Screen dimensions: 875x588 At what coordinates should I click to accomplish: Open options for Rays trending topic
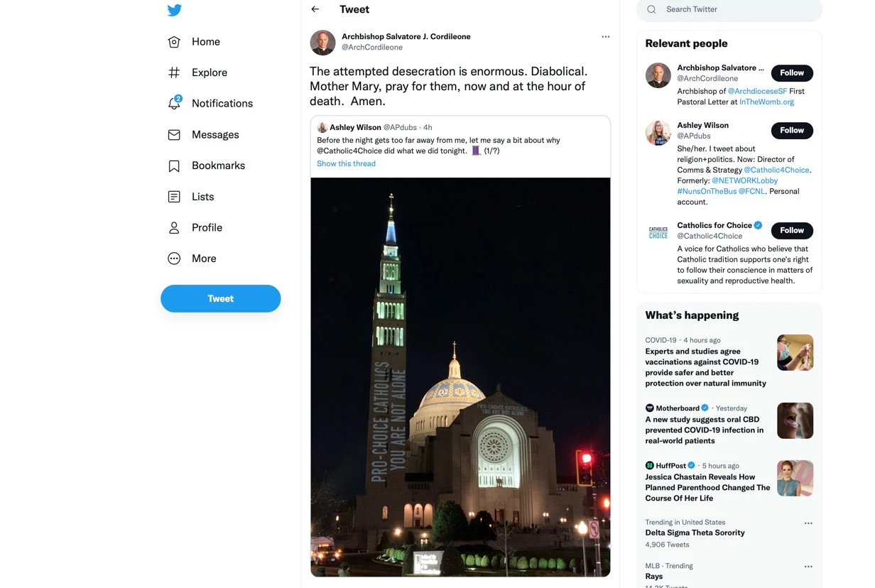808,567
